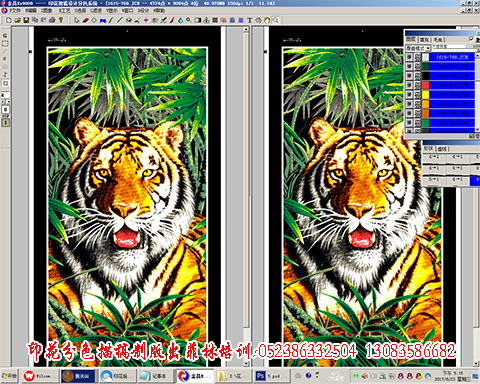The image size is (480, 384).
Task: Select the Text tool T icon
Action: point(249,20)
